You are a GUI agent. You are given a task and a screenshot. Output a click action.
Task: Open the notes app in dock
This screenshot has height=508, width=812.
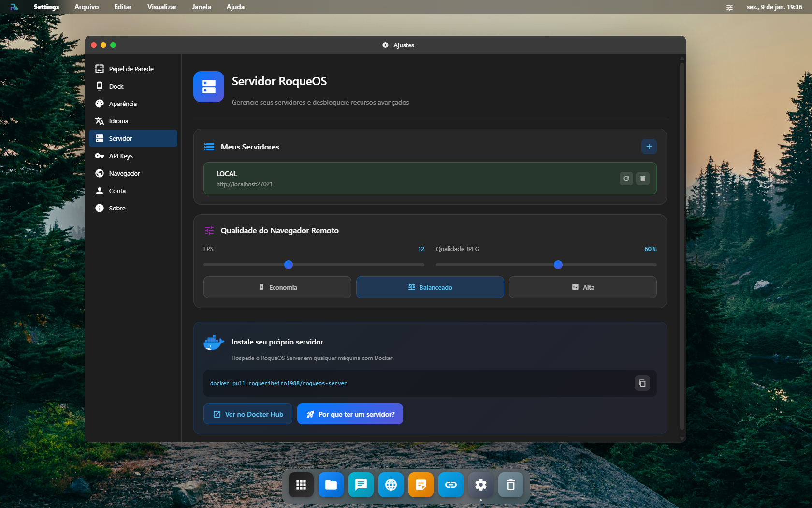(421, 485)
